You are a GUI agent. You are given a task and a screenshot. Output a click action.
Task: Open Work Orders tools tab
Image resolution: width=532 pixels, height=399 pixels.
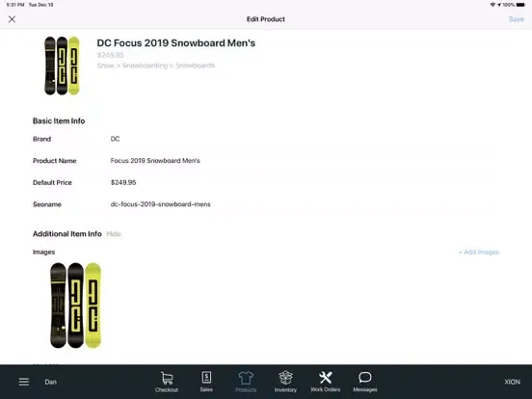coord(325,382)
